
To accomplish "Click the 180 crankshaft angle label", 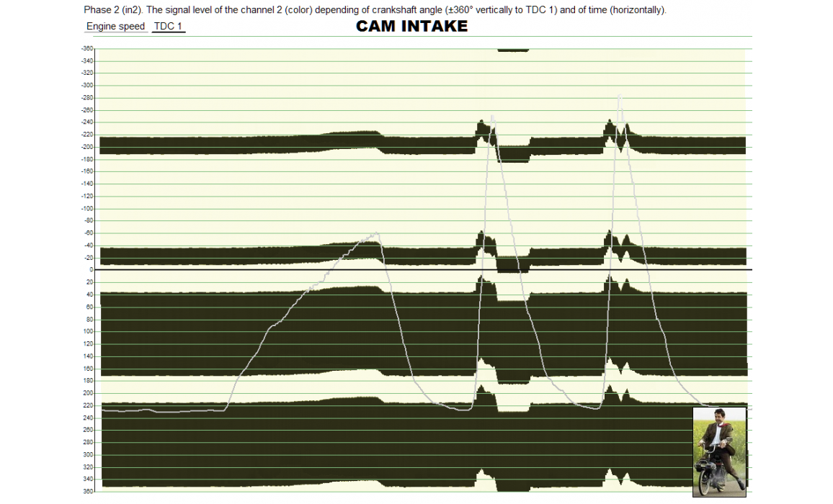I will 88,380.
